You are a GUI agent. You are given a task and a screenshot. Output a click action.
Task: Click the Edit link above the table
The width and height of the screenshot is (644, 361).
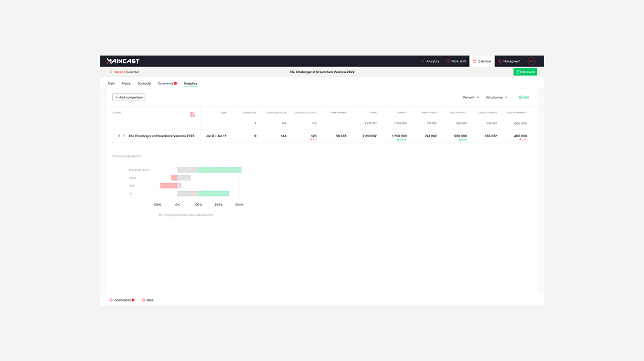click(524, 97)
